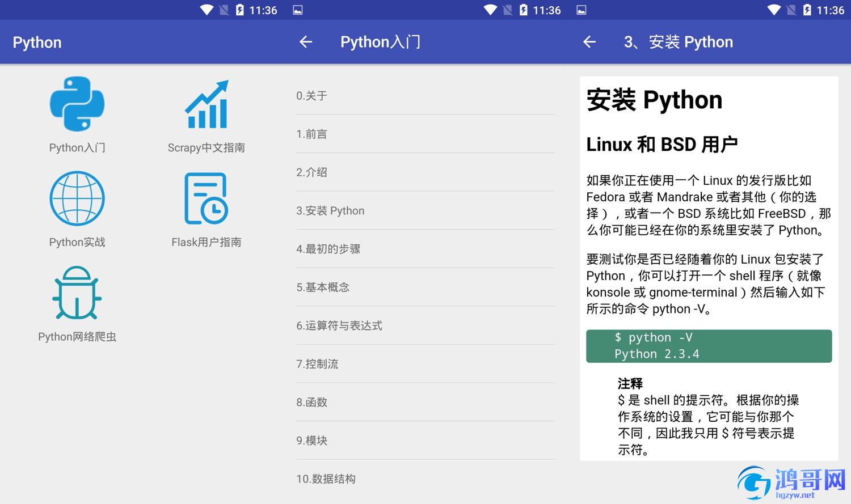
Task: Tap the 3、安装 Python toolbar title
Action: (679, 42)
